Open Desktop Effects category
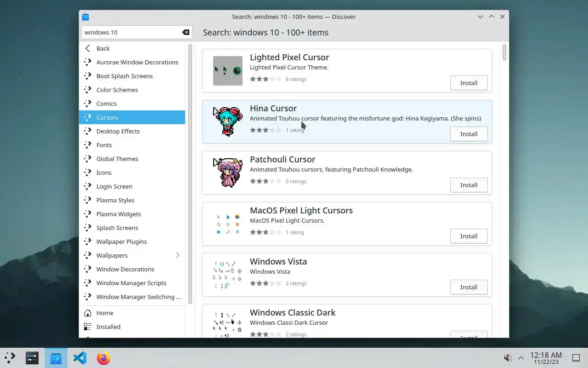Viewport: 588px width, 368px height. [x=132, y=131]
